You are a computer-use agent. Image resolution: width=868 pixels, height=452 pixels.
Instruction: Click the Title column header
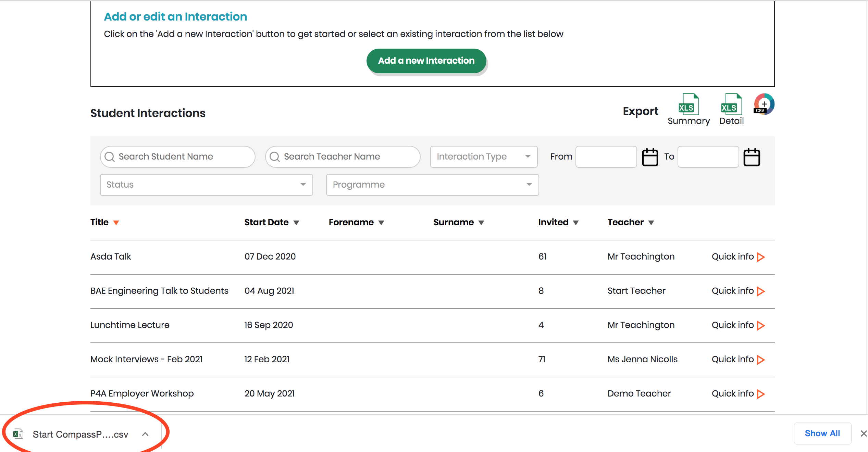[99, 222]
